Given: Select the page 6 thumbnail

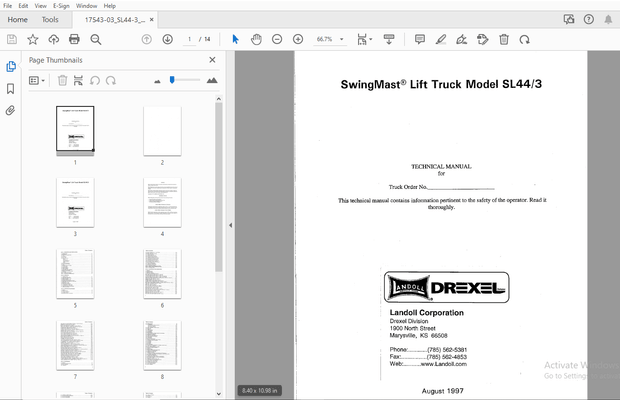Looking at the screenshot, I should [162, 274].
